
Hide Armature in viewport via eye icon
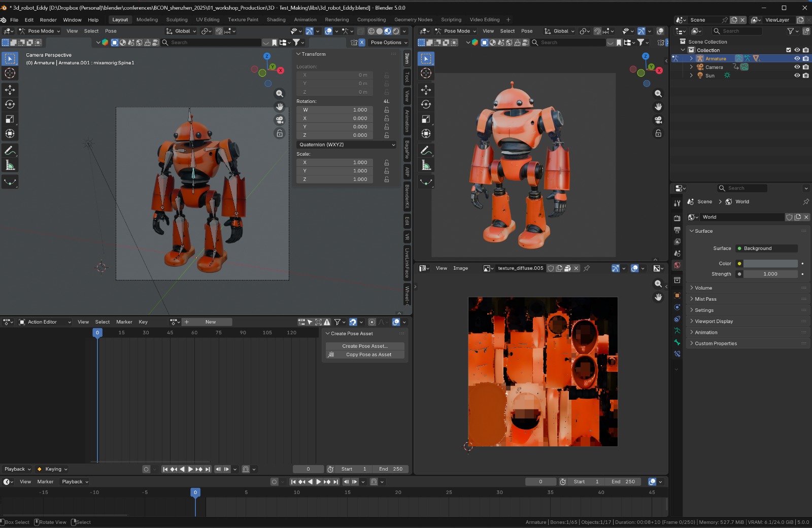click(x=797, y=59)
